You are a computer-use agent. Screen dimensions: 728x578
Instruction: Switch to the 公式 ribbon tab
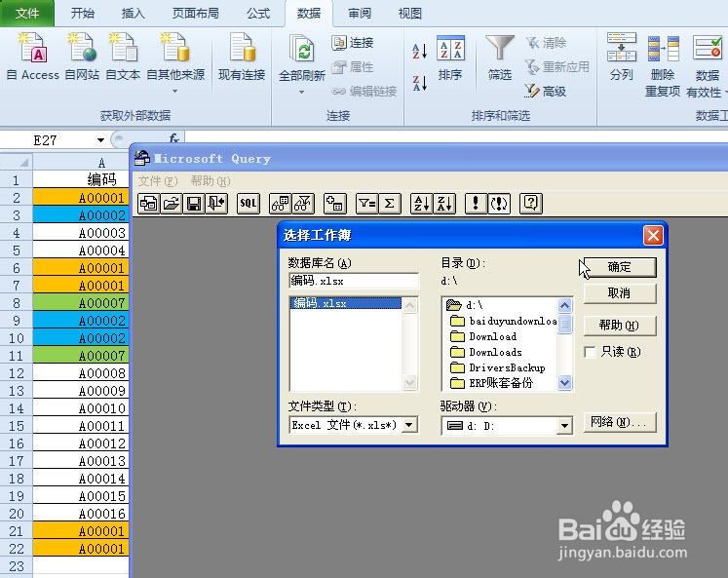pos(258,14)
